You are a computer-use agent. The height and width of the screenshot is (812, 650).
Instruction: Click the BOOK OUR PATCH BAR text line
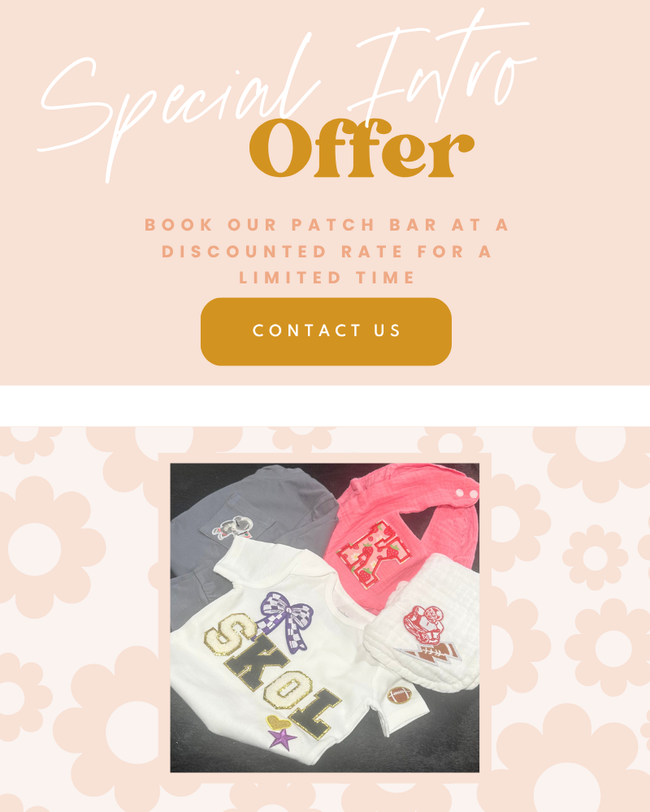[x=326, y=225]
